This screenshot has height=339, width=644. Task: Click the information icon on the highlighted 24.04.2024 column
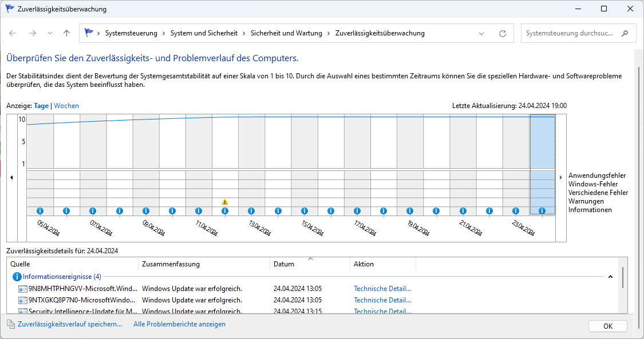(x=542, y=211)
